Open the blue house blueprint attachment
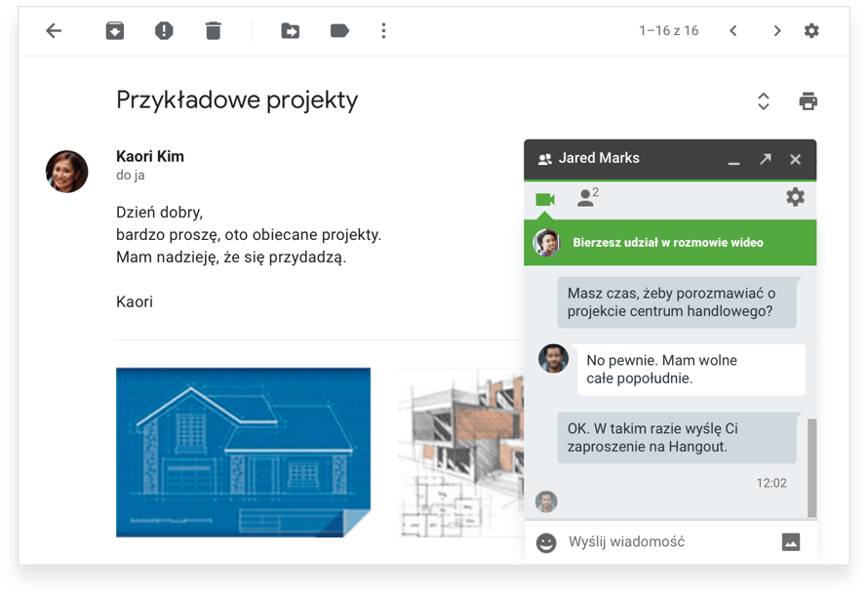Viewport: 868px width, 595px height. pyautogui.click(x=243, y=452)
